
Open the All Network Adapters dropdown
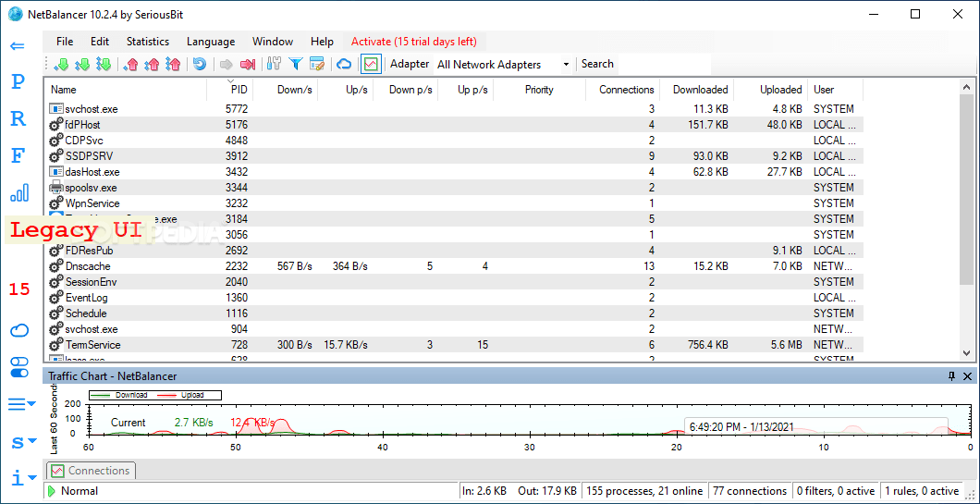tap(504, 65)
